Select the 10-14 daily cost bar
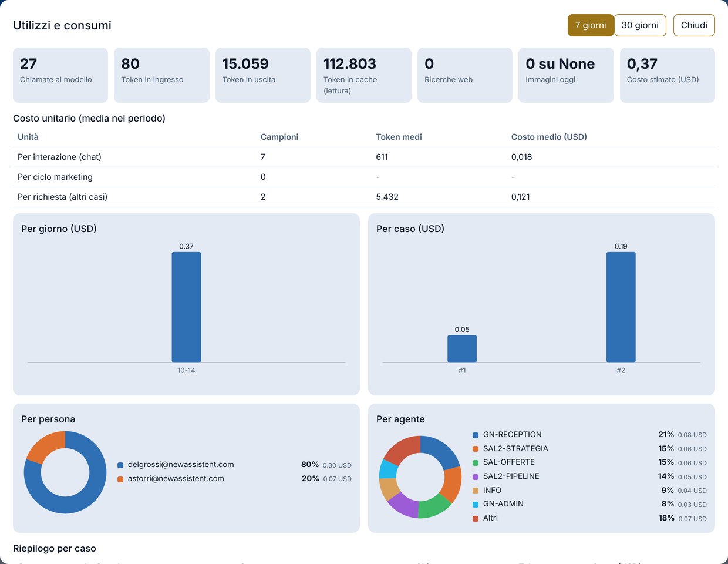 click(x=186, y=307)
